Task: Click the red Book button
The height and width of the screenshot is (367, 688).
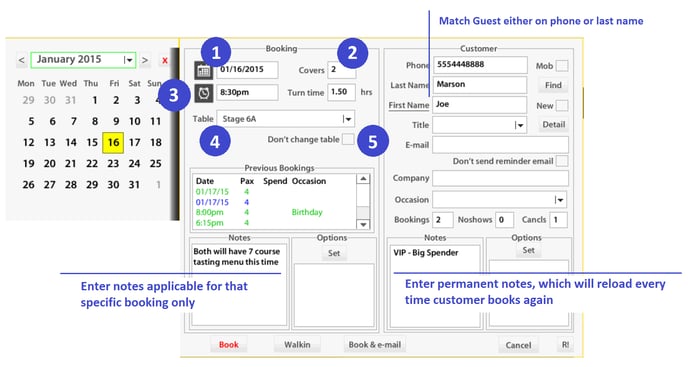Action: coord(229,345)
